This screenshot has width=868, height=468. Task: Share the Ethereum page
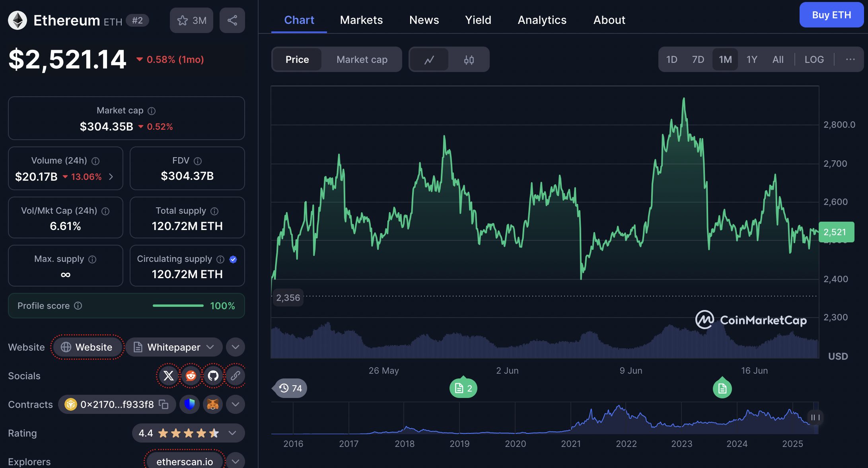pyautogui.click(x=232, y=20)
